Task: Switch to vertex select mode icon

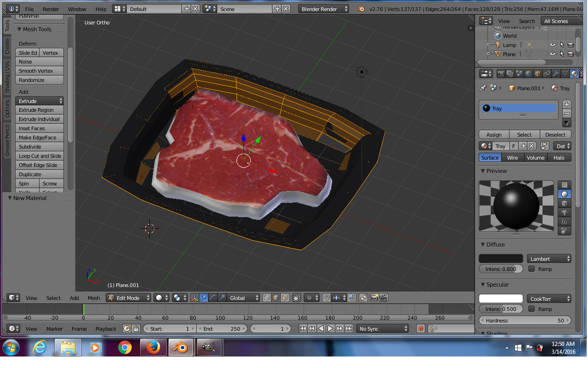Action: point(266,298)
